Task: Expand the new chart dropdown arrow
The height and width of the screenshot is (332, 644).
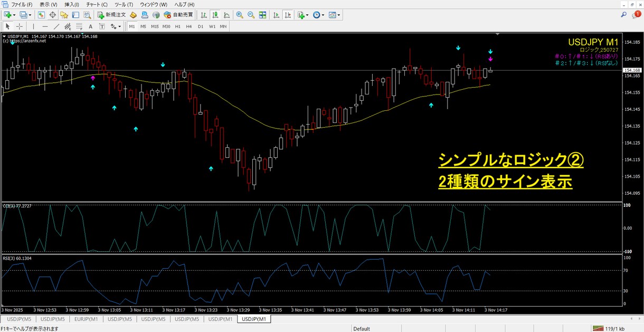Action: [15, 15]
